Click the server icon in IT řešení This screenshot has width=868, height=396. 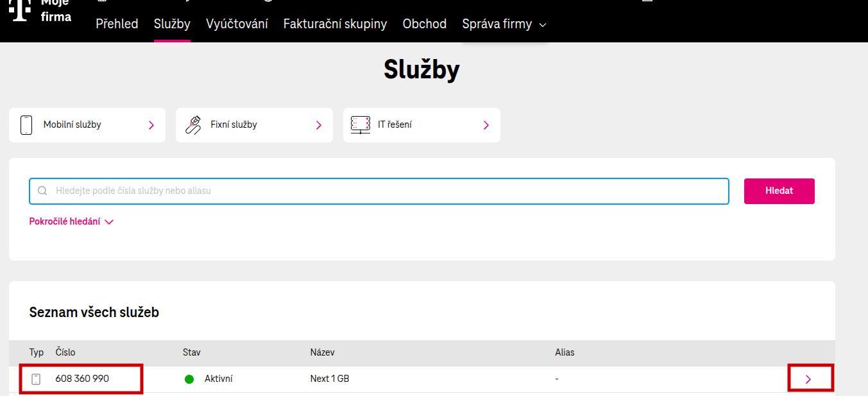point(361,125)
